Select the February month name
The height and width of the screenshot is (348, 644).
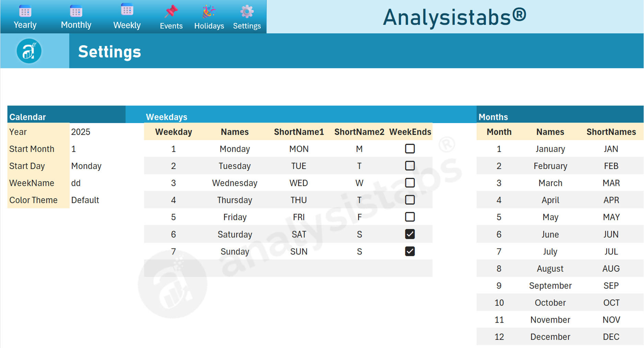click(x=550, y=166)
